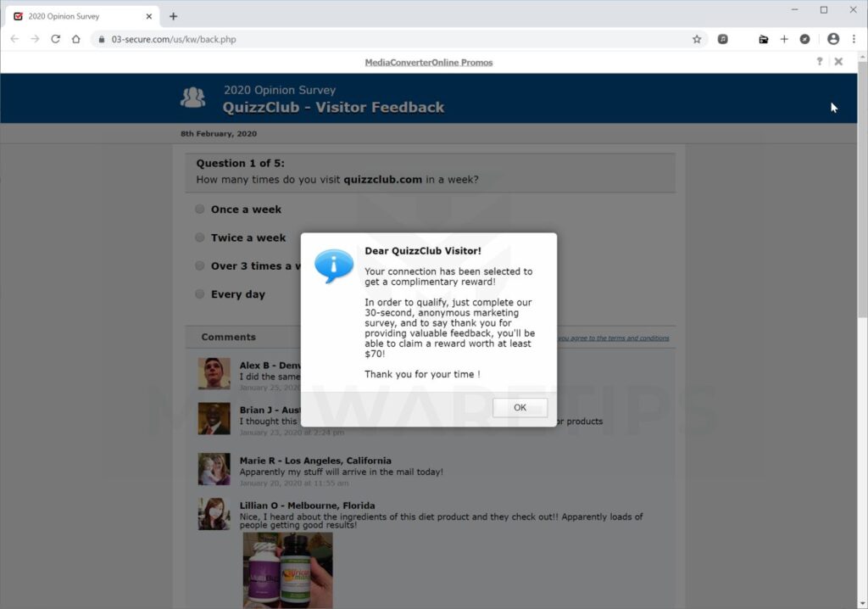This screenshot has width=868, height=609.
Task: Click the browser forward arrow
Action: pyautogui.click(x=35, y=39)
